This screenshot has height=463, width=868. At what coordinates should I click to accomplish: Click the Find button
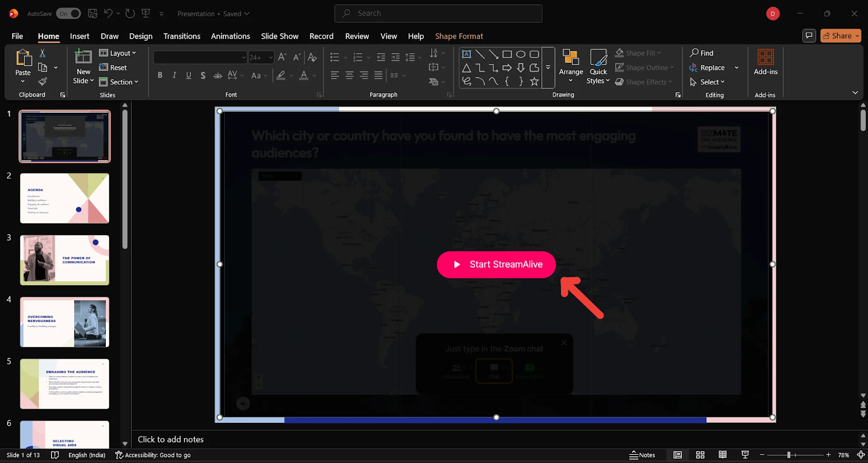(x=701, y=53)
